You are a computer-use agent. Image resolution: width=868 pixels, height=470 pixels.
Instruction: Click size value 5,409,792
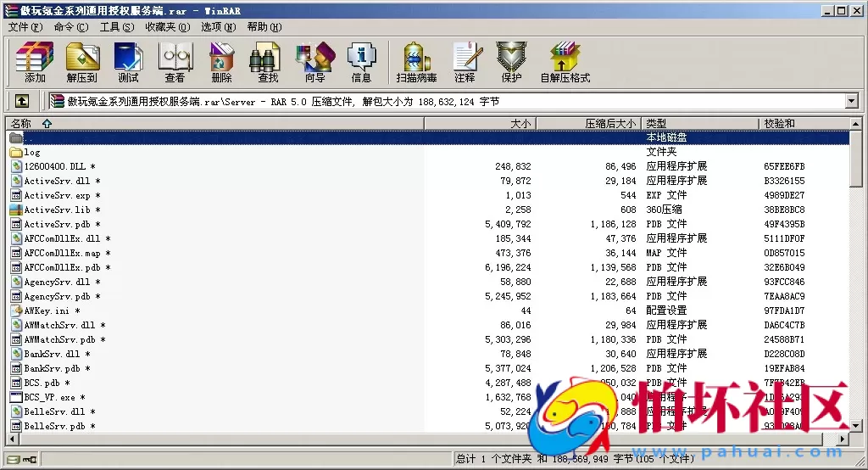[x=508, y=224]
